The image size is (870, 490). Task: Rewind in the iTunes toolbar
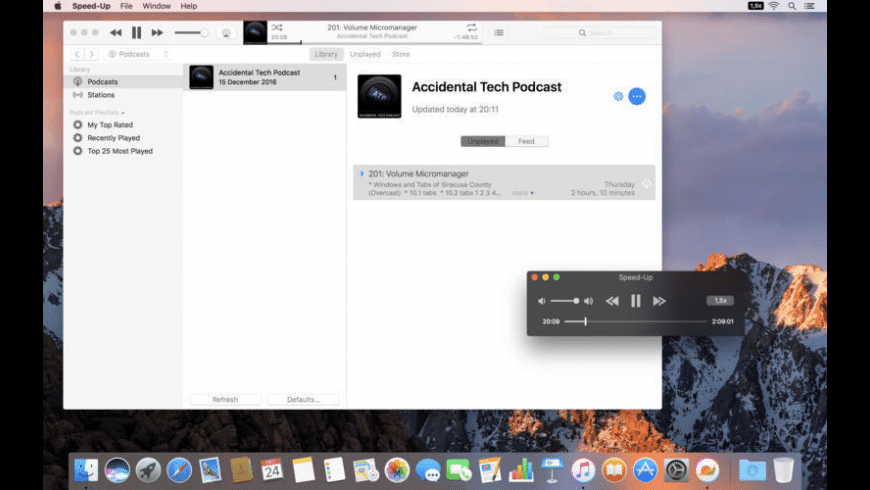tap(115, 33)
